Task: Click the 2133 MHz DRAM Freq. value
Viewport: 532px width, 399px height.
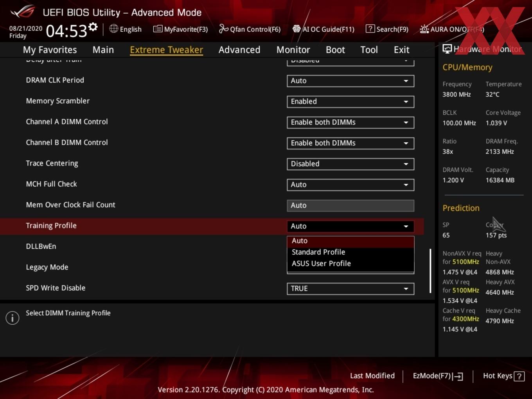Action: 500,151
